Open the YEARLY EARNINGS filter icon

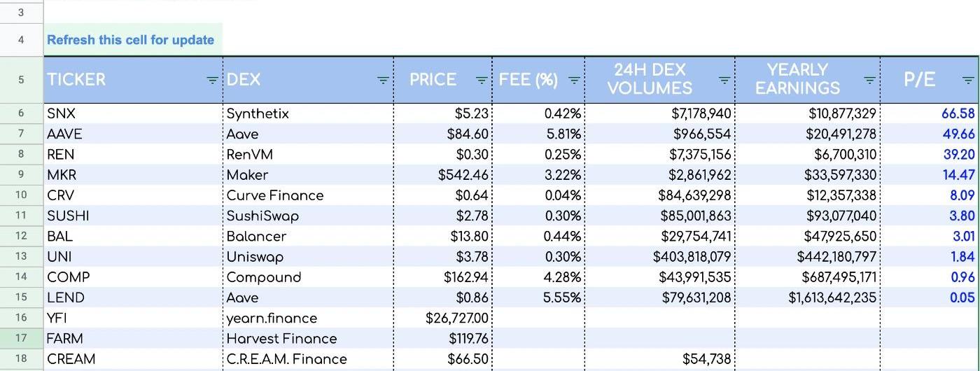click(869, 80)
